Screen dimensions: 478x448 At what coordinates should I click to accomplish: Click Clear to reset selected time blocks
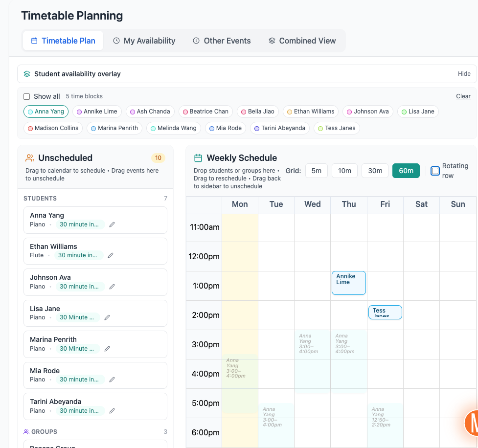(463, 96)
